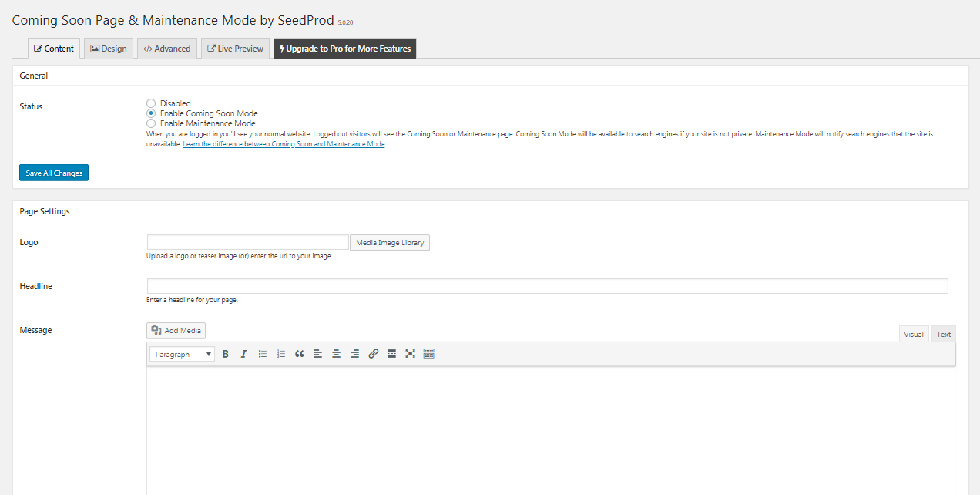Switch to the Content tab
The width and height of the screenshot is (980, 495).
pyautogui.click(x=54, y=48)
